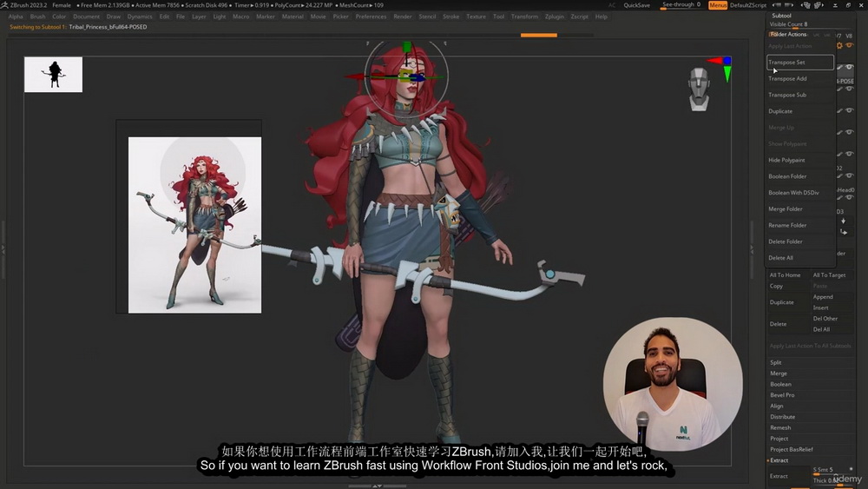Image resolution: width=868 pixels, height=489 pixels.
Task: Click the red-green-blue XYZ axis indicator
Action: (x=720, y=68)
